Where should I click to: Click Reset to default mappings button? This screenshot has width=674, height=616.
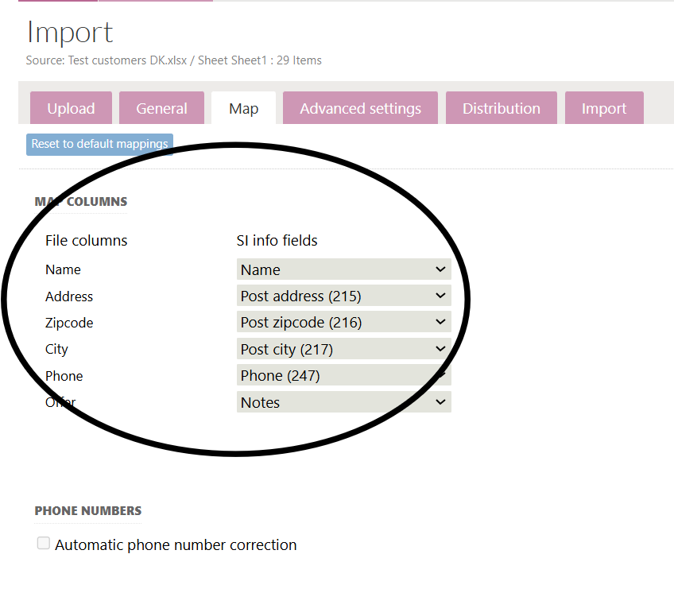(99, 144)
